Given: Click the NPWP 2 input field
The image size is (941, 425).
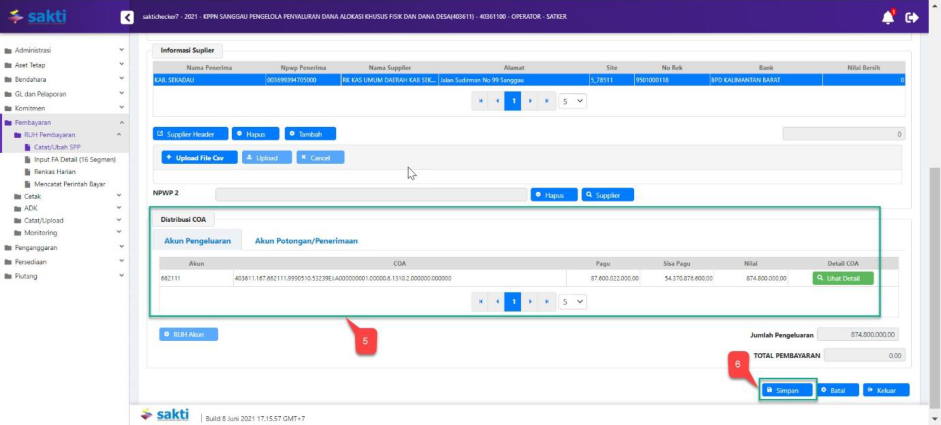Looking at the screenshot, I should click(x=370, y=195).
